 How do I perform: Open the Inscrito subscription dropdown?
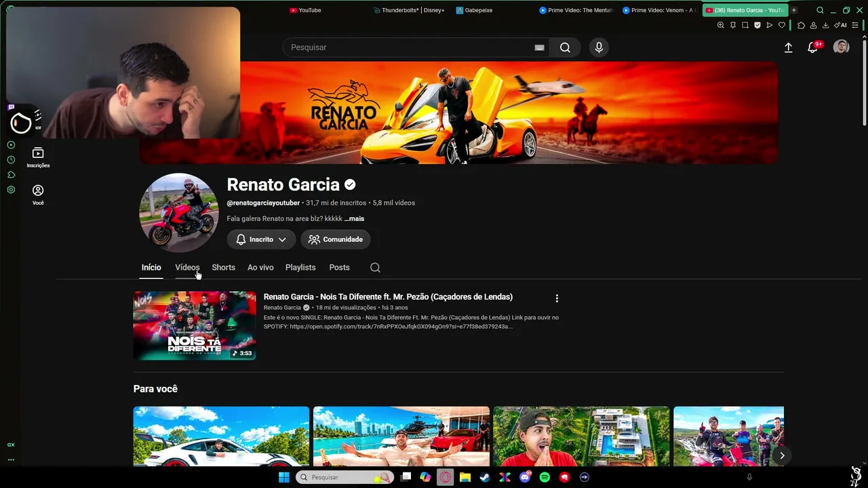tap(261, 239)
